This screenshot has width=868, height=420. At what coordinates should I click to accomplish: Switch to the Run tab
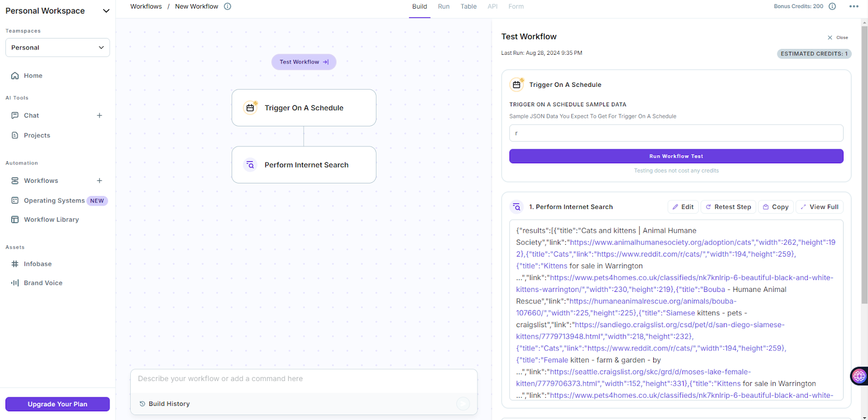tap(444, 7)
